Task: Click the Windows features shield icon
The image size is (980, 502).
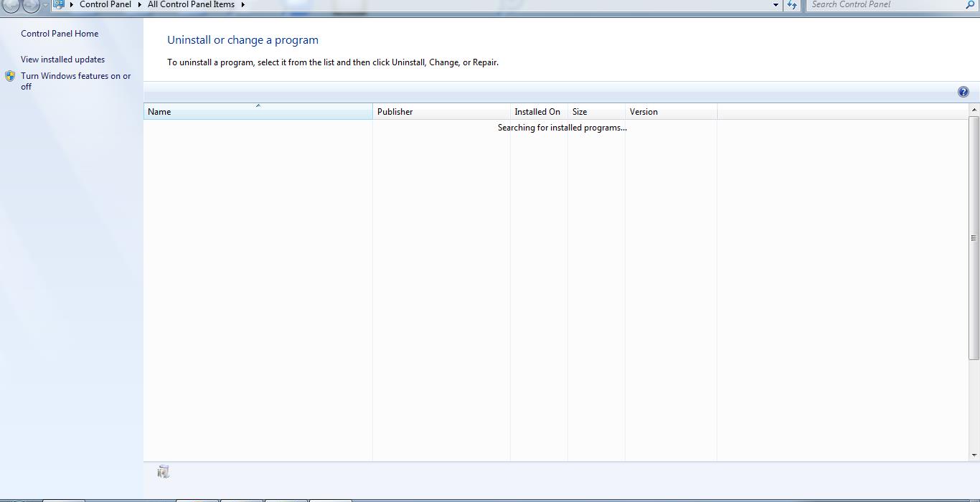Action: pyautogui.click(x=10, y=76)
